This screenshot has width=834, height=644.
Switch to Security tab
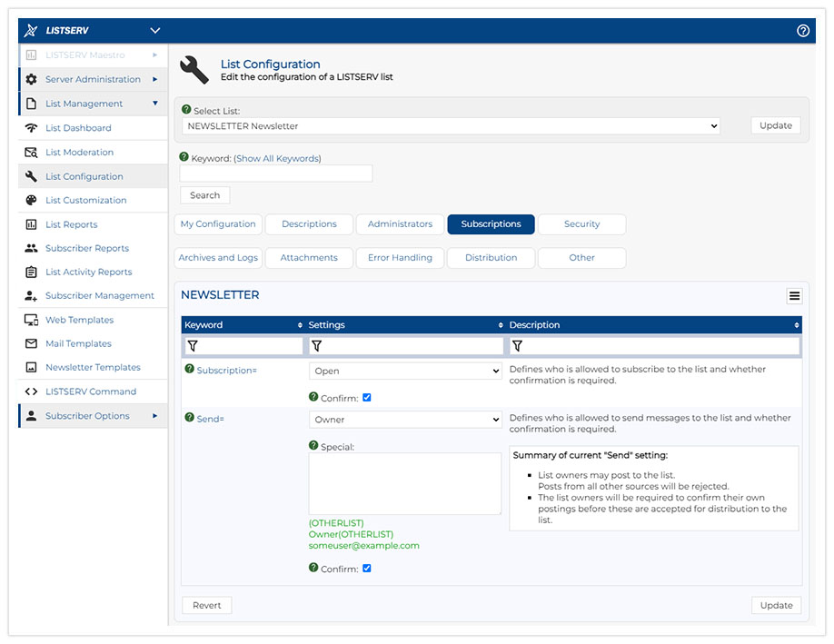coord(581,223)
